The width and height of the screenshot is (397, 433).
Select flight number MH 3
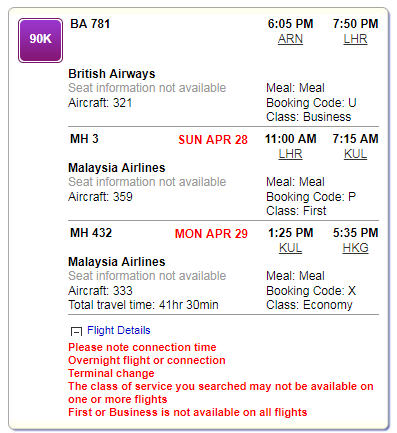pyautogui.click(x=84, y=139)
